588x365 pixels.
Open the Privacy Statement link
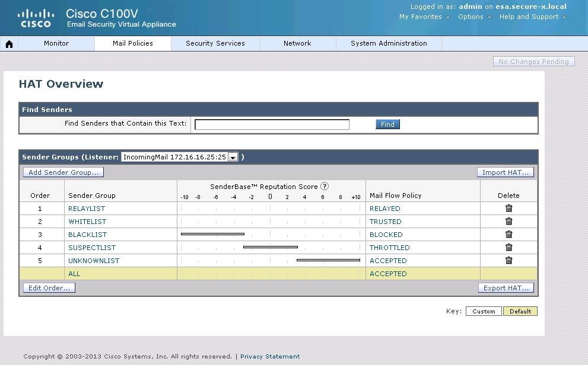point(270,356)
